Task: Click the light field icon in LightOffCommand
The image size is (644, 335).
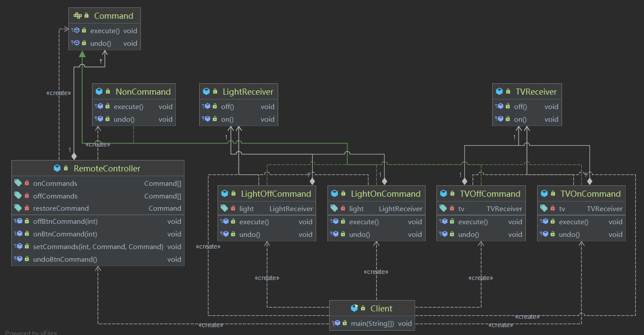Action: click(224, 209)
